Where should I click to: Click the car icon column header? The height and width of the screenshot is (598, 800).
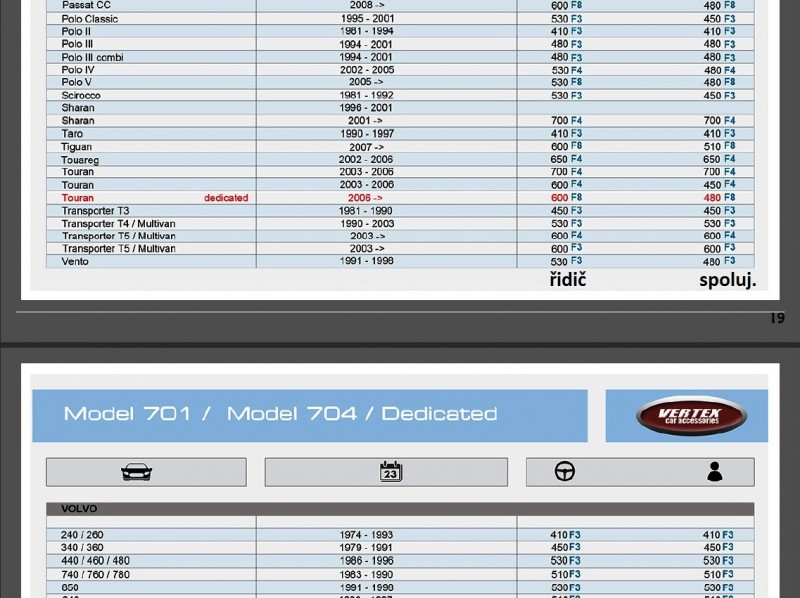[137, 472]
